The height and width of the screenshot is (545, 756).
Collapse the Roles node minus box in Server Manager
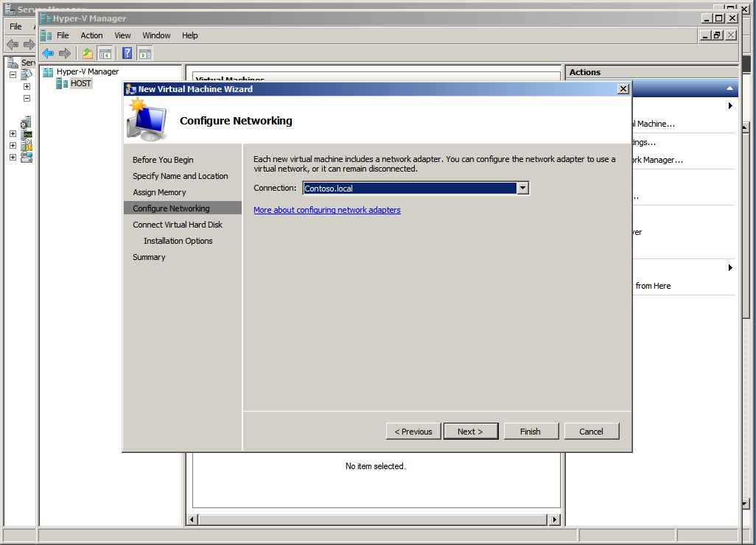(13, 74)
